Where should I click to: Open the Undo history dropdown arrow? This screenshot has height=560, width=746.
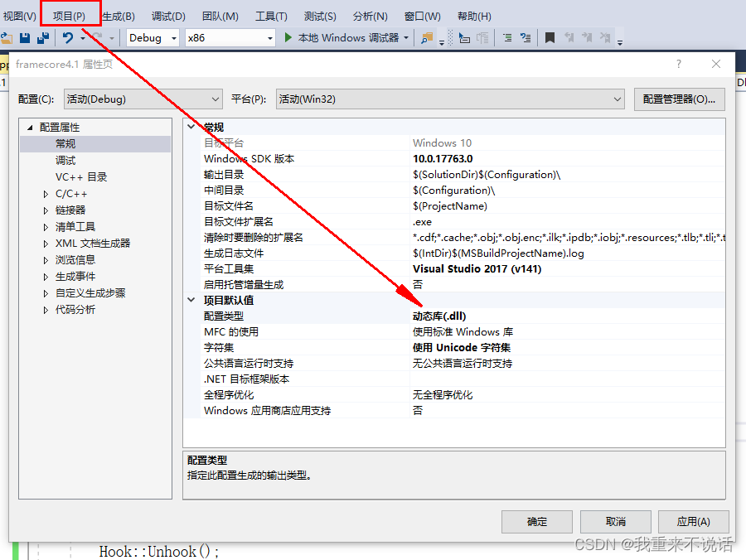click(83, 38)
